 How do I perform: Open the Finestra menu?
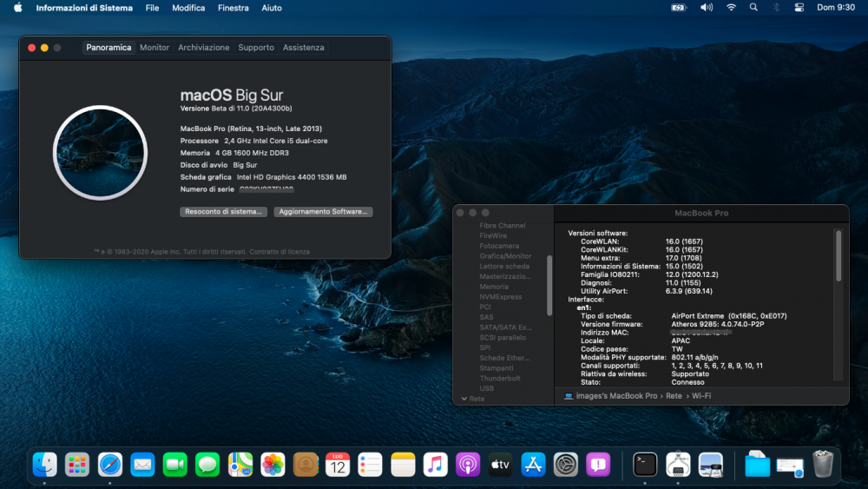coord(233,8)
